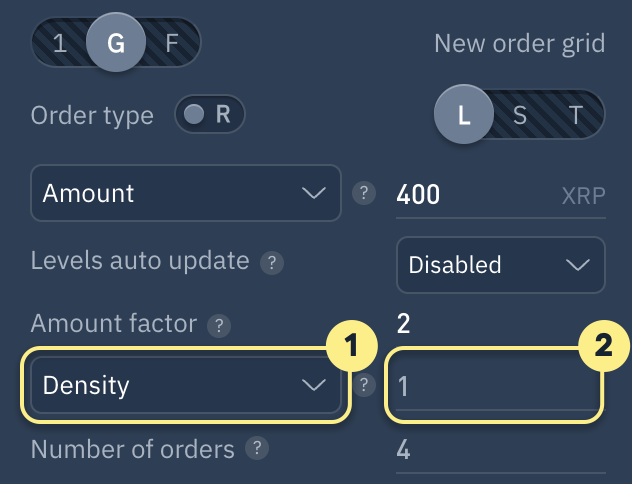Viewport: 632px width, 484px height.
Task: Open the Density dropdown
Action: (x=186, y=385)
